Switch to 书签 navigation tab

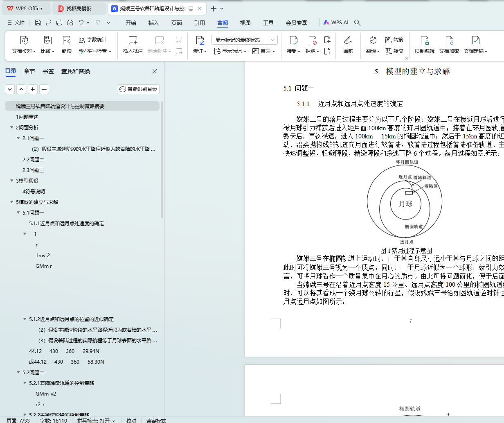tap(48, 71)
